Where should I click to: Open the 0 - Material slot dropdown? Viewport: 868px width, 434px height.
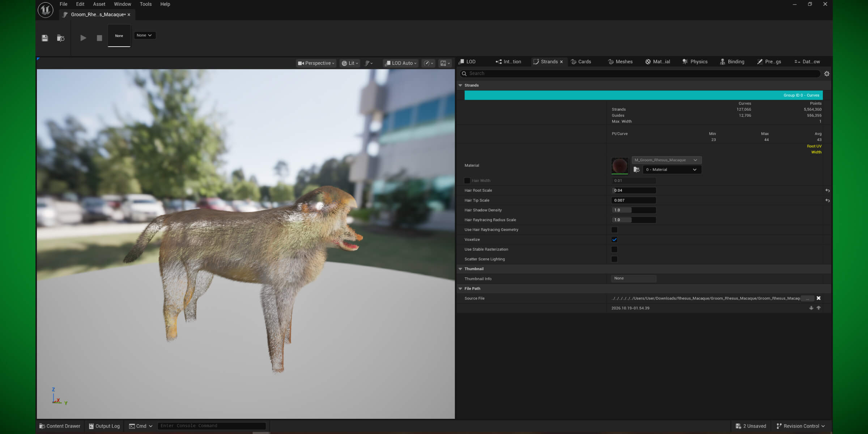click(672, 170)
